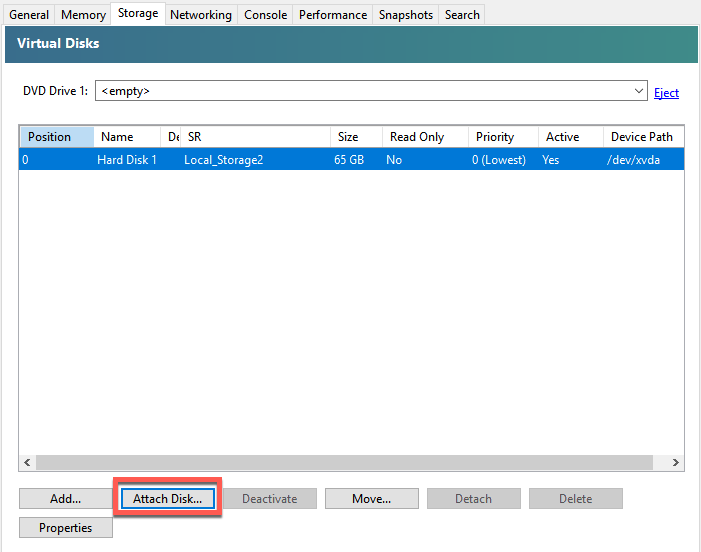The width and height of the screenshot is (701, 552).
Task: Sort by Position column header
Action: (57, 137)
